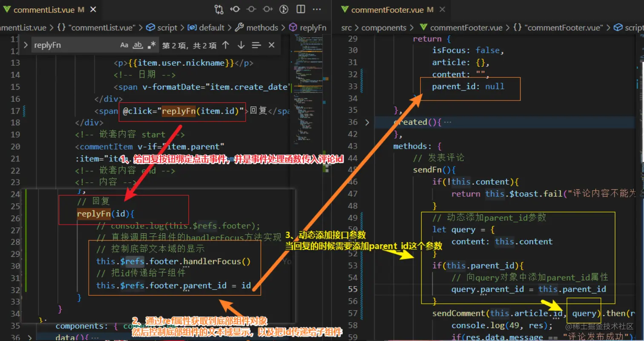Click "isFocus: false," in commentFooter.vue

pyautogui.click(x=468, y=50)
